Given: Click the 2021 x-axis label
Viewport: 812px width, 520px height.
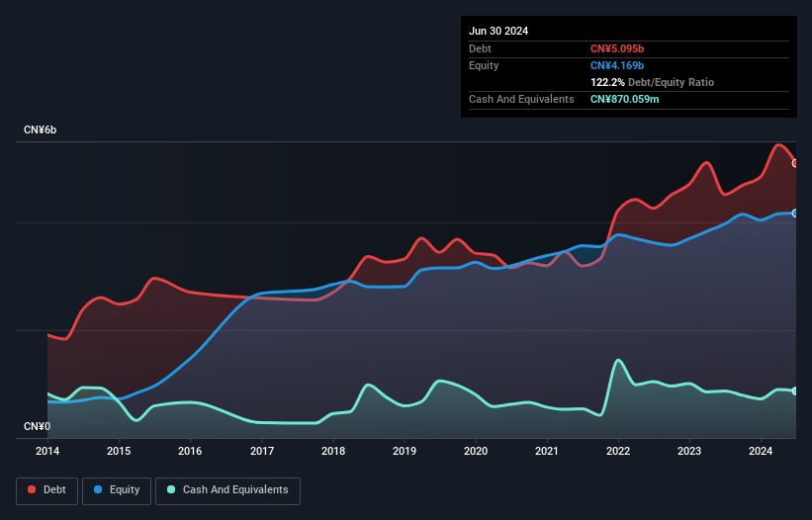Looking at the screenshot, I should coord(547,451).
